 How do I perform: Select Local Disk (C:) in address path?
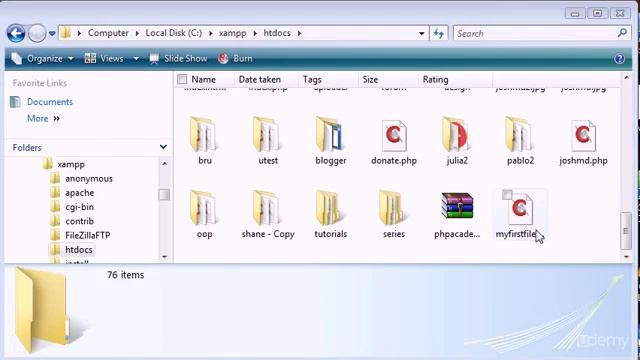click(x=173, y=33)
